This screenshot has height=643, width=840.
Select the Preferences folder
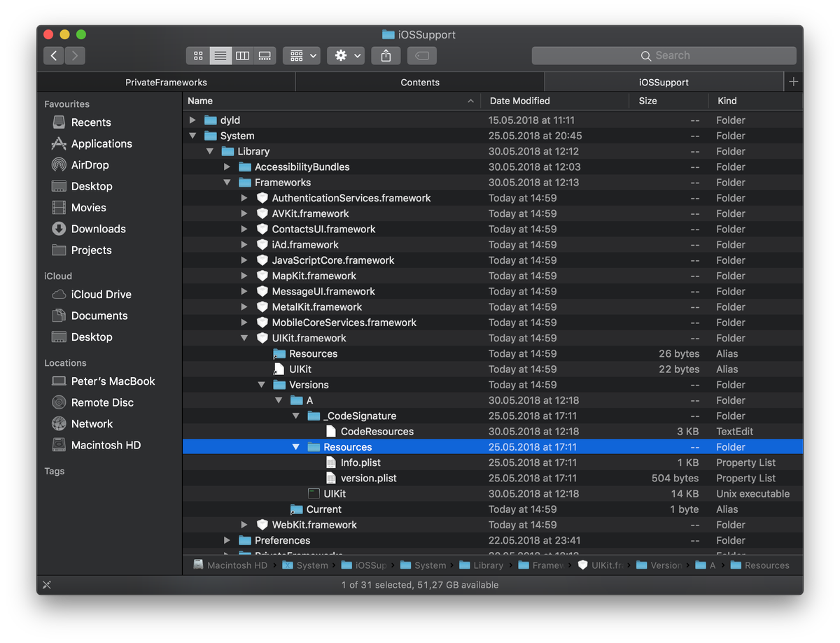click(x=493, y=540)
